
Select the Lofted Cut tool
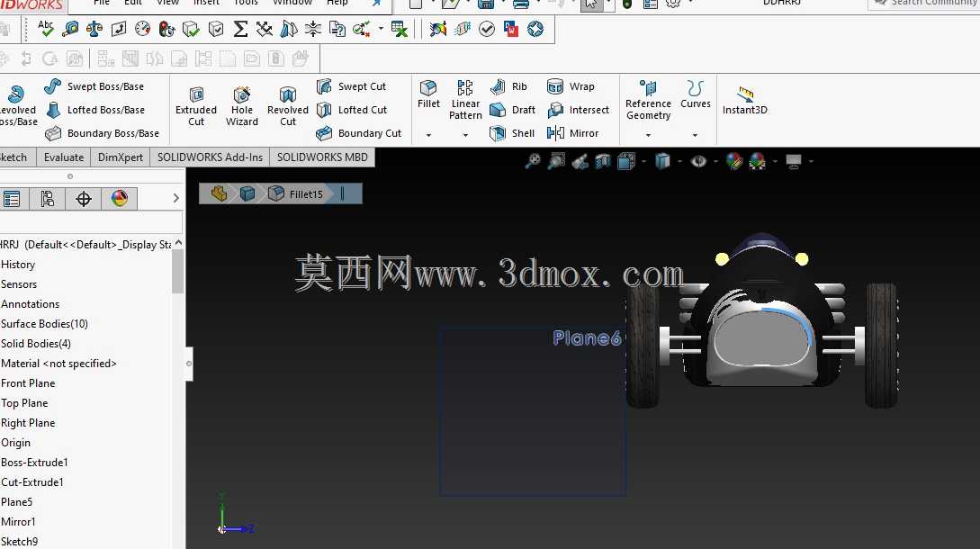pos(352,110)
